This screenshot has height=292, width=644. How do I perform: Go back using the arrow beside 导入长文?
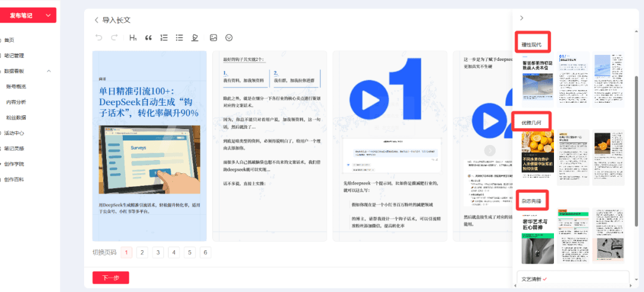97,20
